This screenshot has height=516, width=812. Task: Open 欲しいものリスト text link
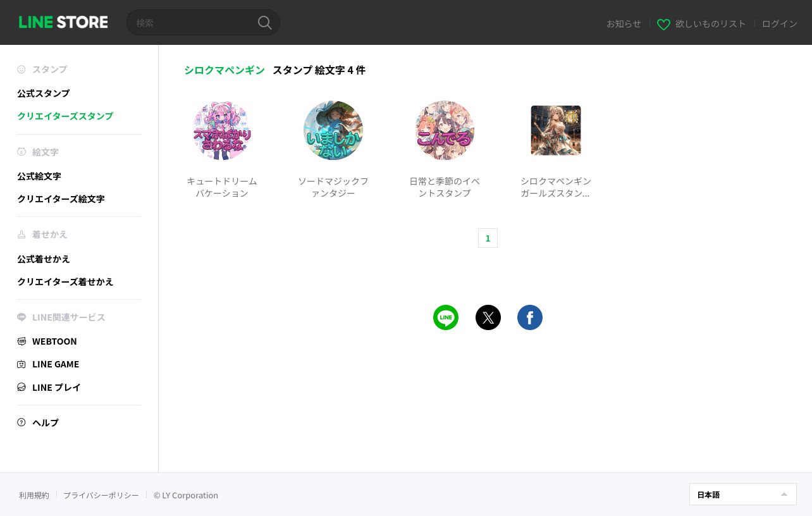[711, 23]
